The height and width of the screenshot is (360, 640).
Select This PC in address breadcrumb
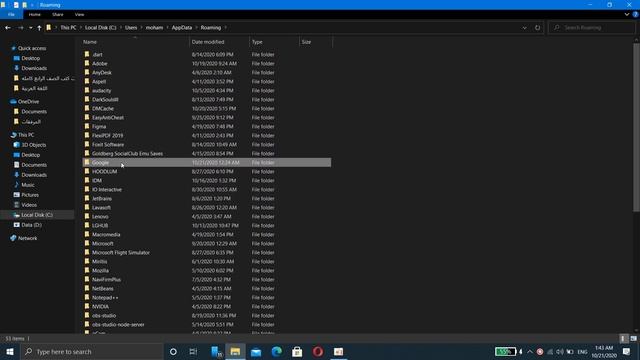pyautogui.click(x=68, y=28)
